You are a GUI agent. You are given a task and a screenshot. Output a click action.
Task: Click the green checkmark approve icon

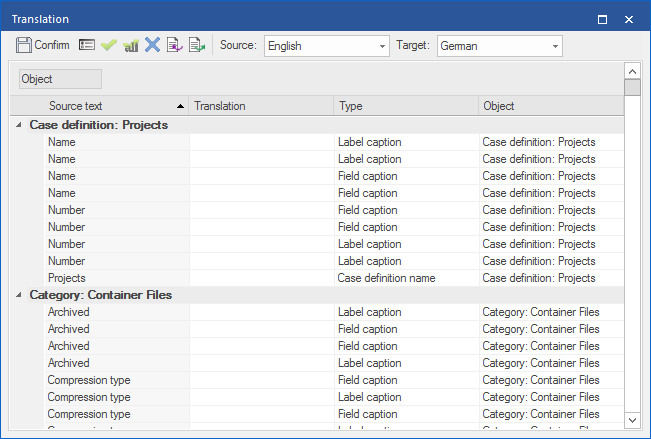coord(109,45)
